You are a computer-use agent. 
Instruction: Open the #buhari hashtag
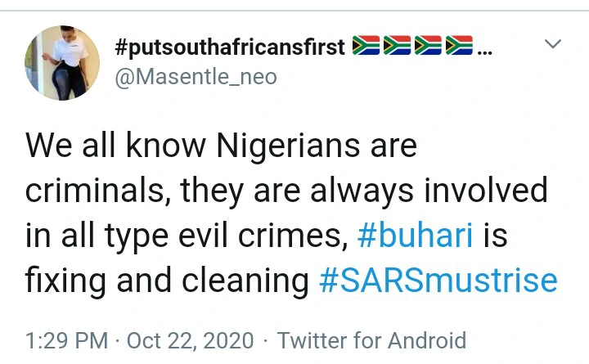[414, 236]
